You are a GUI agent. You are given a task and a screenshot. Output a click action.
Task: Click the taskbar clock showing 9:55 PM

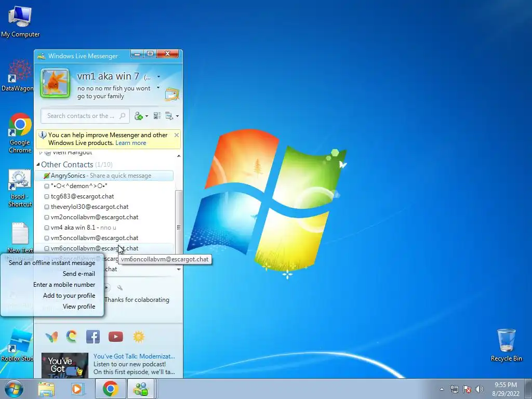[x=506, y=389]
